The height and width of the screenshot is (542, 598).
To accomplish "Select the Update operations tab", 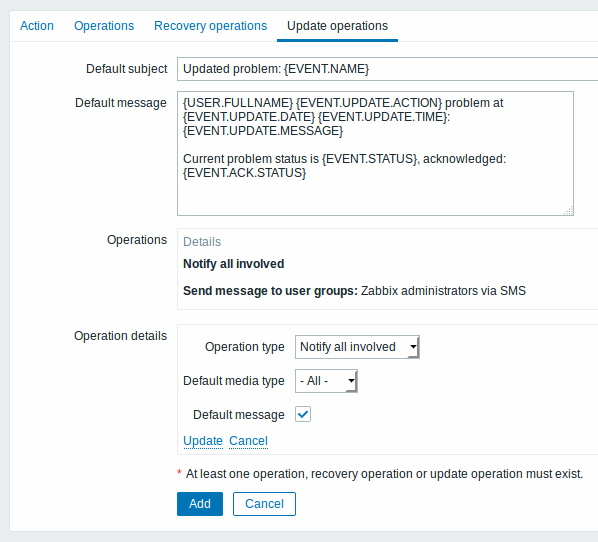I will [x=337, y=26].
